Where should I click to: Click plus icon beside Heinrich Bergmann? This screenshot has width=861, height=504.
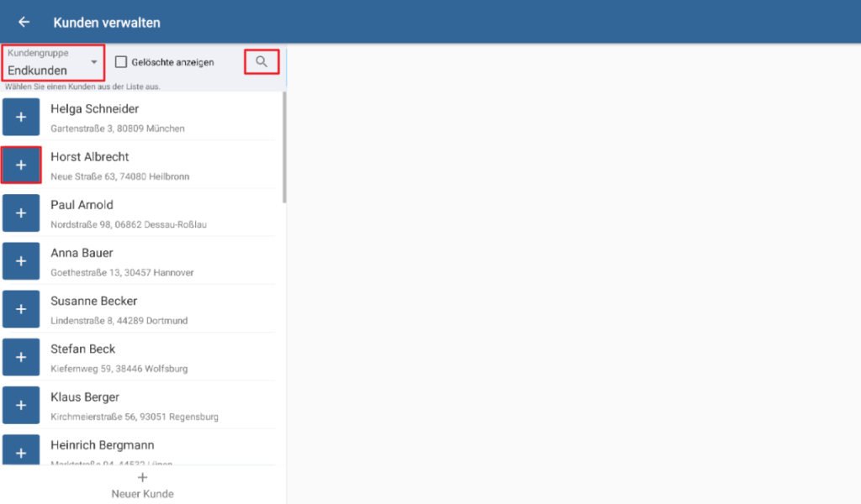coord(21,450)
